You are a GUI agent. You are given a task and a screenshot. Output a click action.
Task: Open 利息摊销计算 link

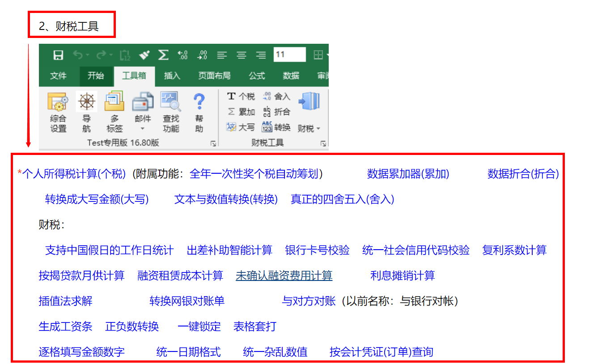(x=403, y=276)
